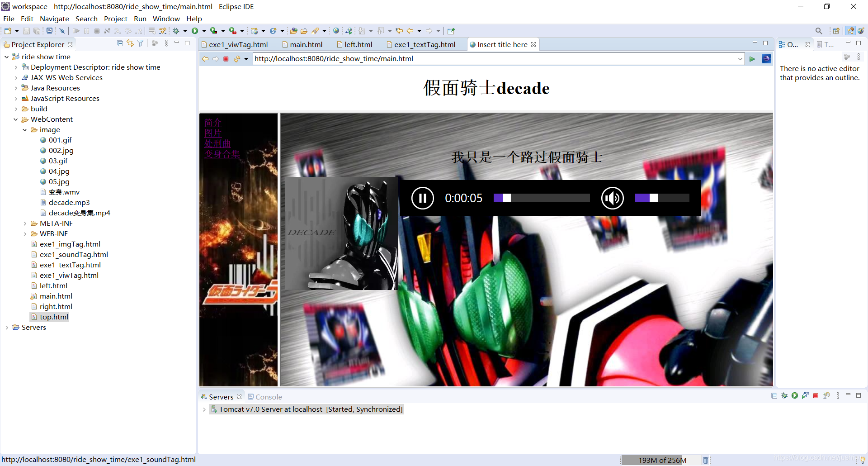Click the audio playback progress slider
This screenshot has height=466, width=868.
pyautogui.click(x=542, y=198)
